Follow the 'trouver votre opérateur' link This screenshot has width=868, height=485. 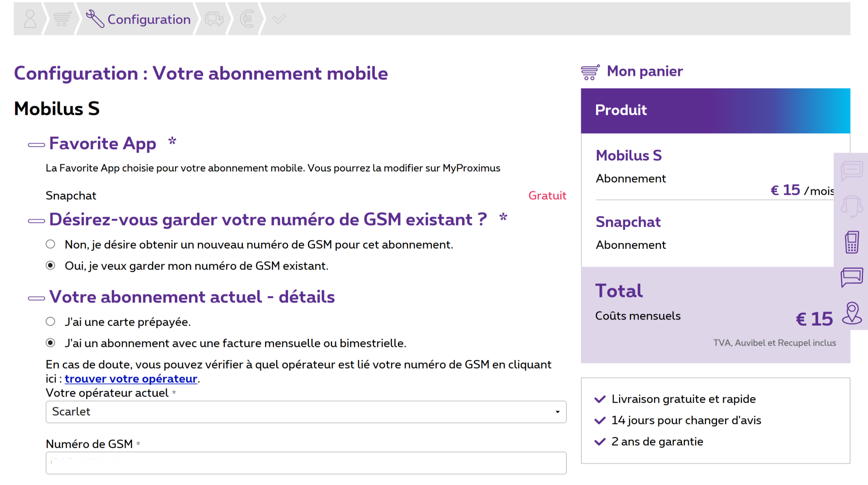131,379
